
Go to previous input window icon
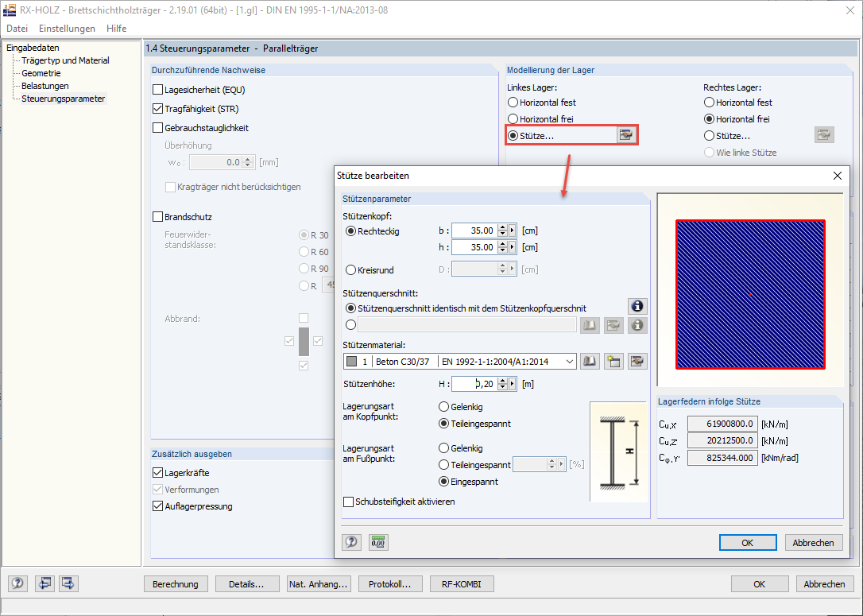pos(45,583)
